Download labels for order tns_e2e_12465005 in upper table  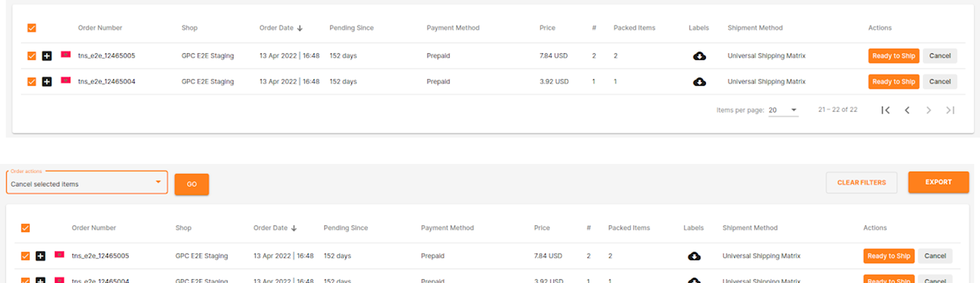click(699, 56)
